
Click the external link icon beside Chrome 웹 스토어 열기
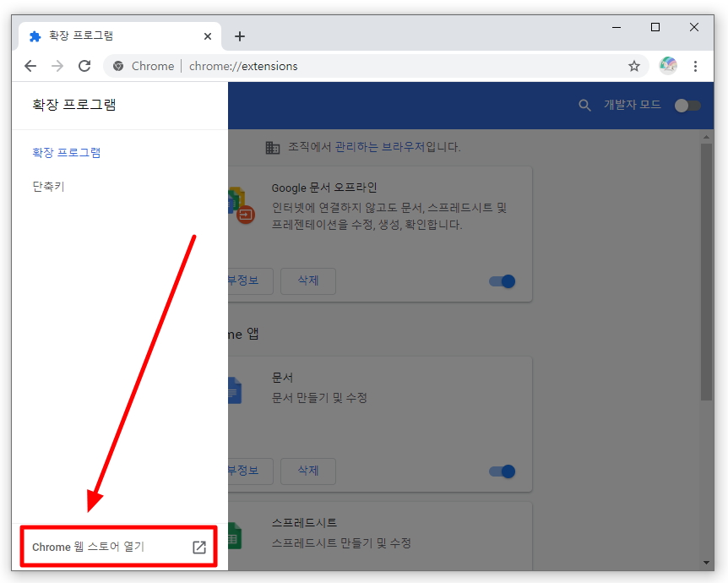199,547
